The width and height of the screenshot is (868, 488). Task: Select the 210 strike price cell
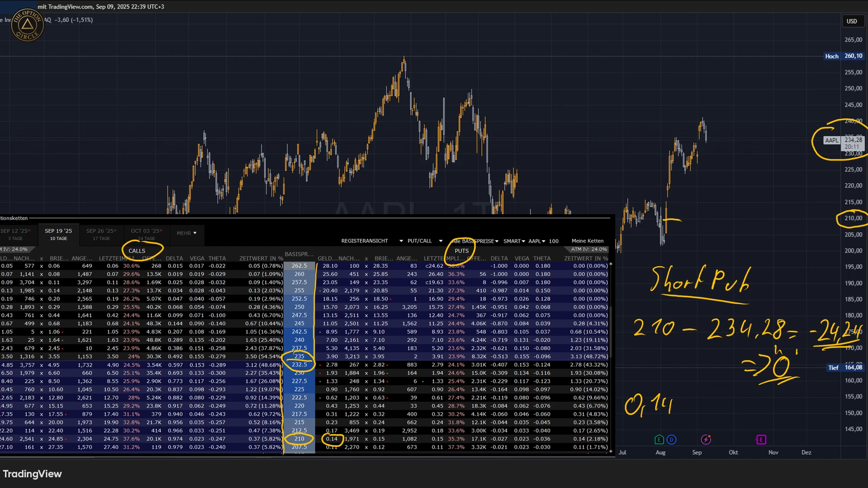(x=299, y=439)
